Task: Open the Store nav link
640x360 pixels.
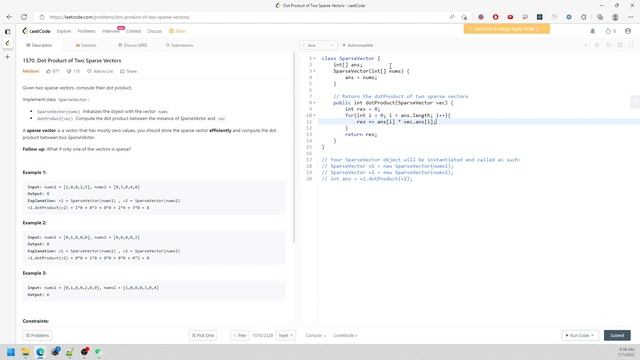Action: click(178, 31)
